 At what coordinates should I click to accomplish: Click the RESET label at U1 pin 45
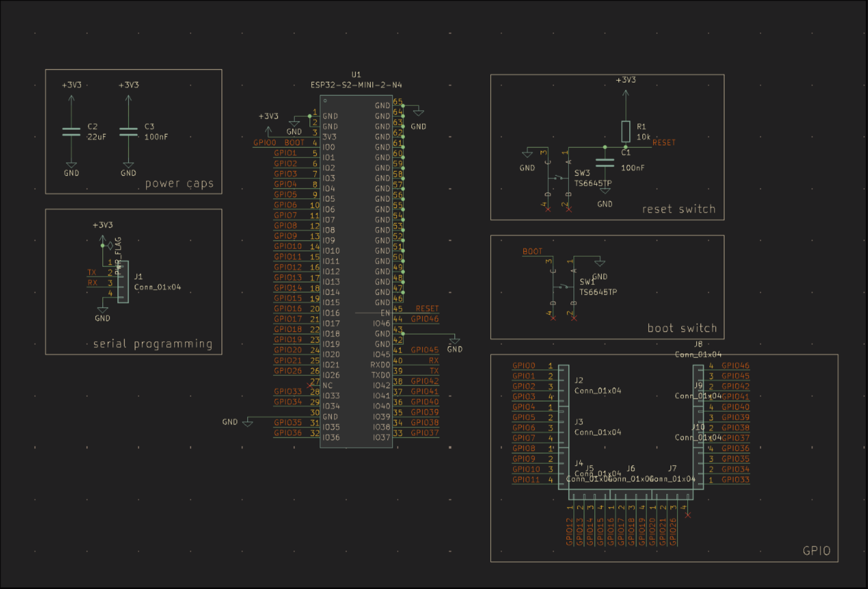pos(427,309)
